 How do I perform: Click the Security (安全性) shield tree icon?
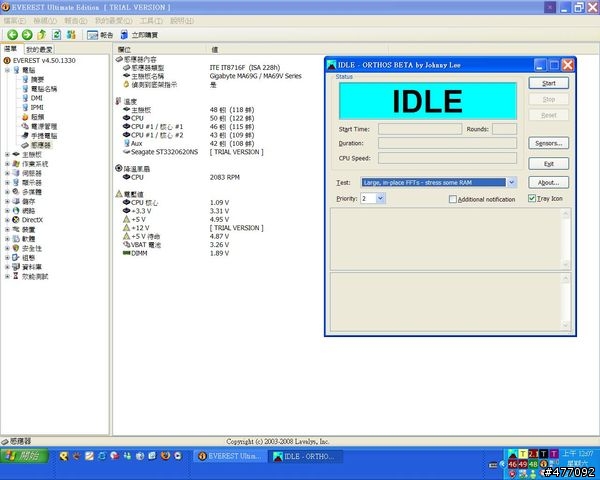(16, 248)
